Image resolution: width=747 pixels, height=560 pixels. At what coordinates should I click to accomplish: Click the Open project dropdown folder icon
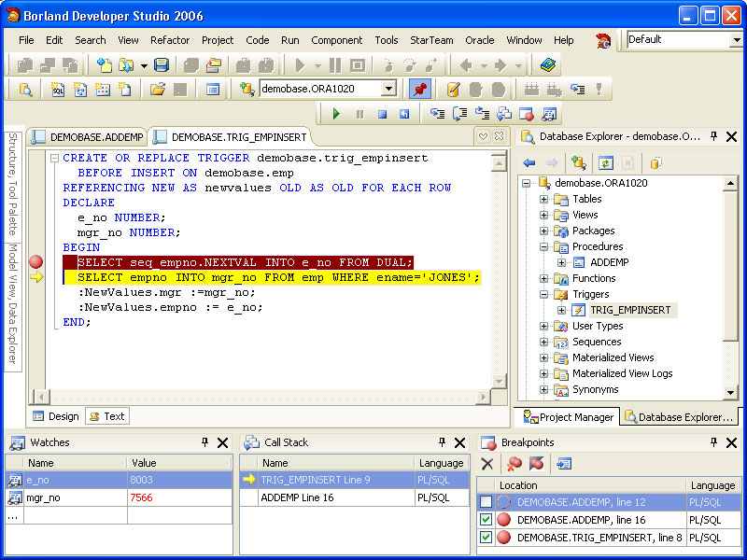(x=126, y=64)
